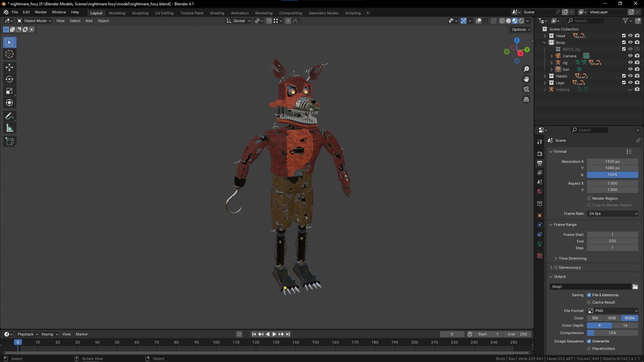644x362 pixels.
Task: Uncheck the Hands collection checkbox
Action: (624, 76)
